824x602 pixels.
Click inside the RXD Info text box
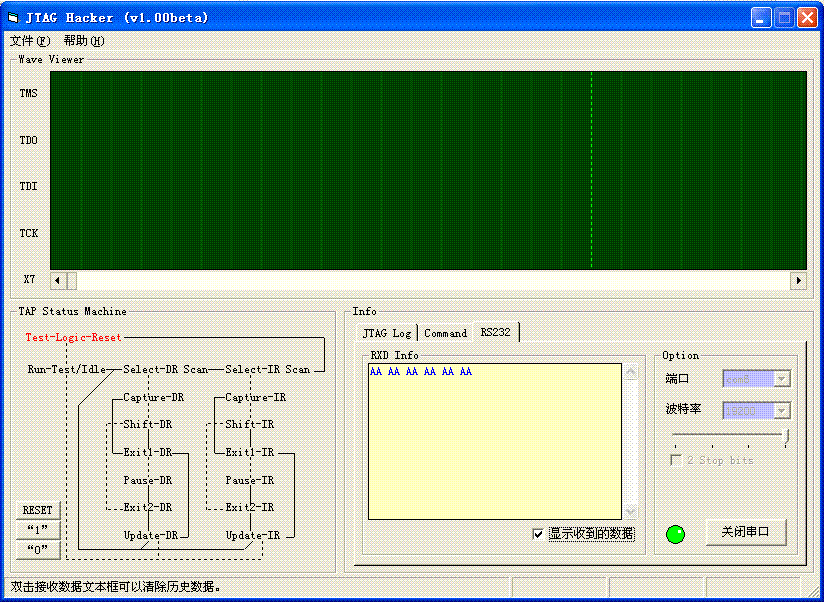click(495, 441)
